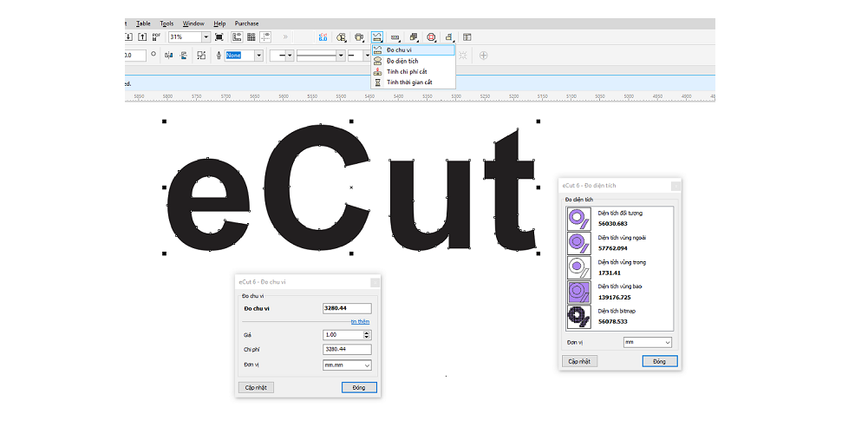The width and height of the screenshot is (868, 434).
Task: Expand 'Đơn vị' mm.mm dropdown in perimeter dialog
Action: (x=365, y=366)
